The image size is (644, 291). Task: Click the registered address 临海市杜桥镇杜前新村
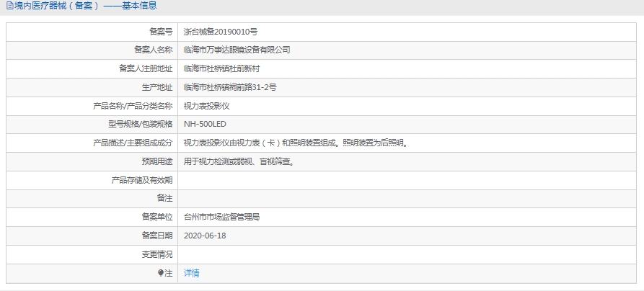pyautogui.click(x=222, y=68)
